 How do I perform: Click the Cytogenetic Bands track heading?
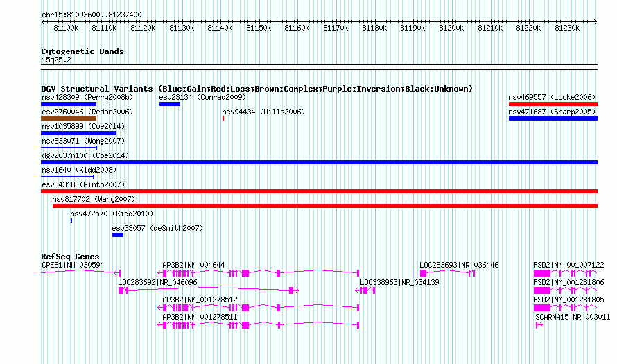pos(82,51)
